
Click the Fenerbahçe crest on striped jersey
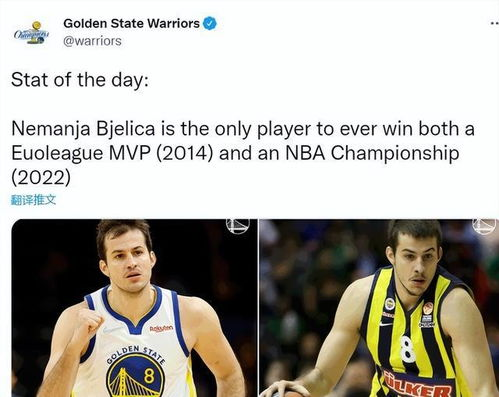click(x=390, y=304)
